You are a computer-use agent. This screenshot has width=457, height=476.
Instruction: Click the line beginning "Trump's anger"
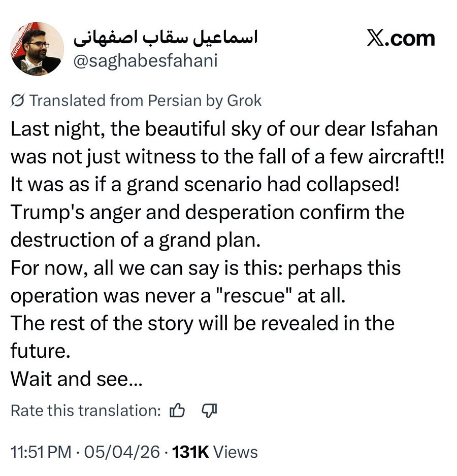207,212
